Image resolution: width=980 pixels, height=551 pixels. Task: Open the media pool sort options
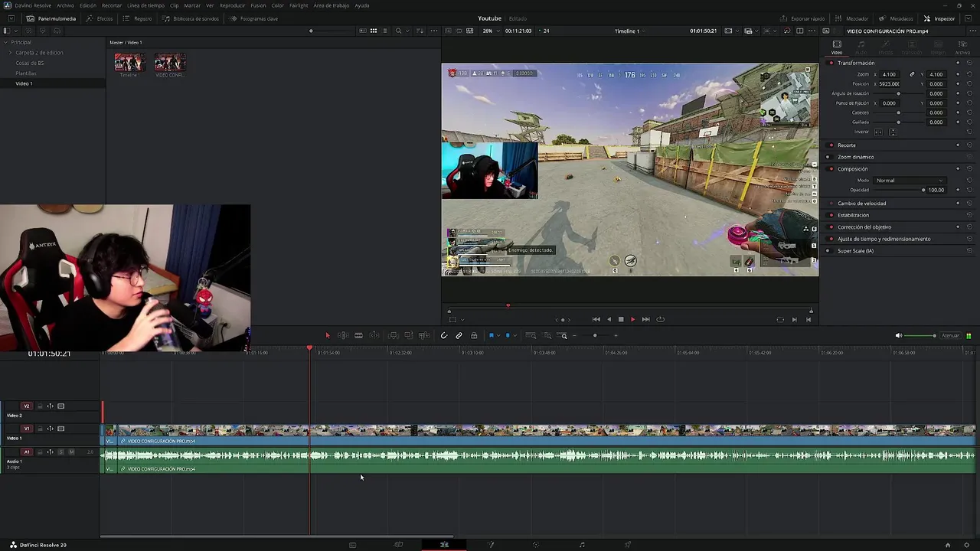point(420,31)
